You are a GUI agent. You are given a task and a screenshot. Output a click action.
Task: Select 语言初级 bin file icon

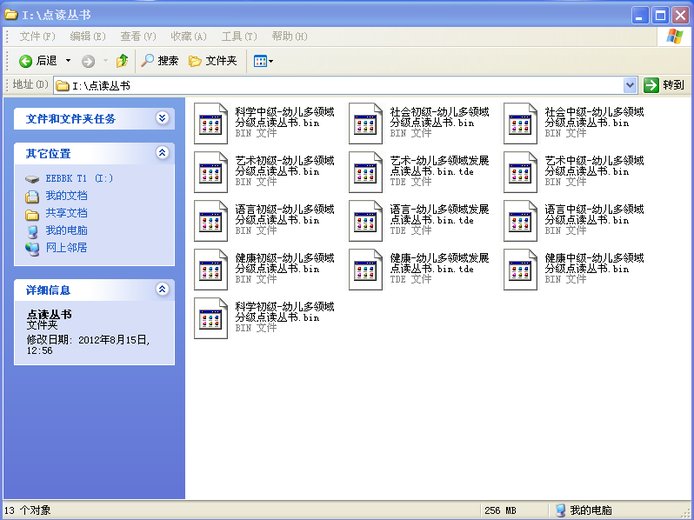[211, 220]
